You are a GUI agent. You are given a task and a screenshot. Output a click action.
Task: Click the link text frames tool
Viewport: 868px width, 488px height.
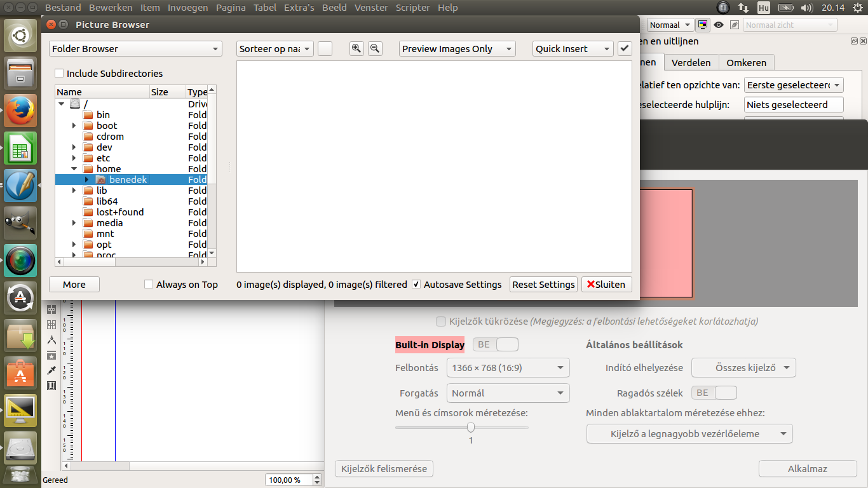[51, 309]
